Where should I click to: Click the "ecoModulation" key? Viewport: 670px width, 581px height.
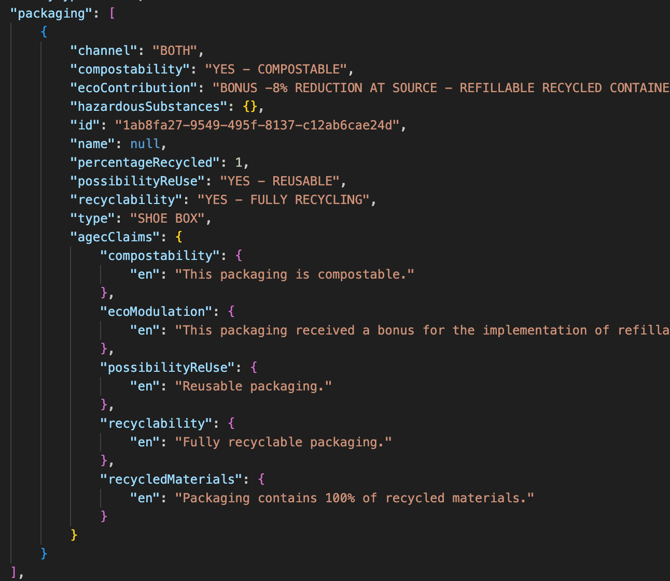point(157,311)
